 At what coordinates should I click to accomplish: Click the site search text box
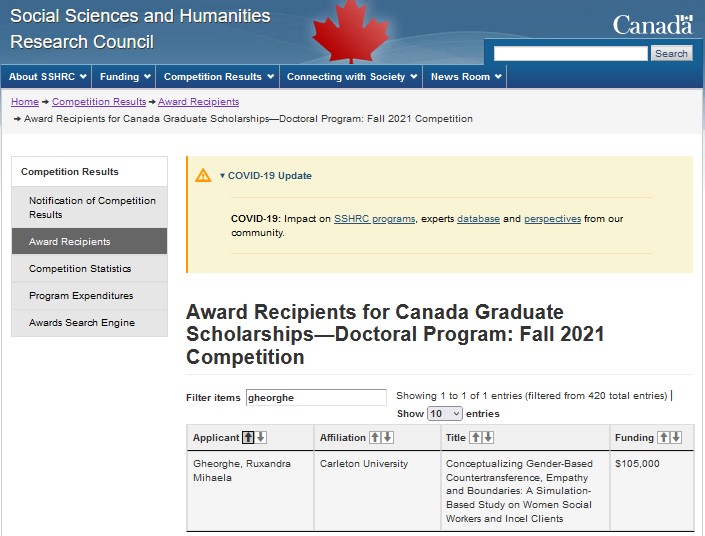pyautogui.click(x=570, y=54)
